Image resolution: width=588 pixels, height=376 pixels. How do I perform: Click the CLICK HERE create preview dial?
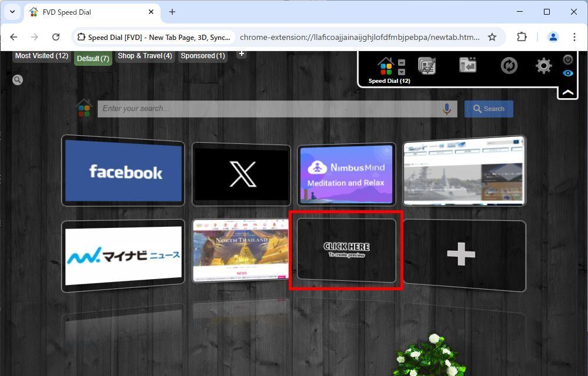tap(346, 250)
